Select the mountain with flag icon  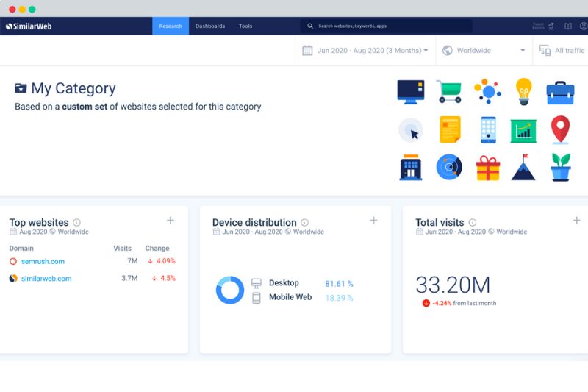(523, 167)
